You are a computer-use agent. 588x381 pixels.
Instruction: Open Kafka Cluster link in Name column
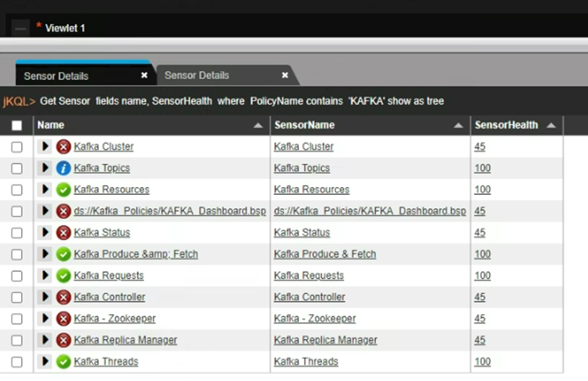(104, 146)
